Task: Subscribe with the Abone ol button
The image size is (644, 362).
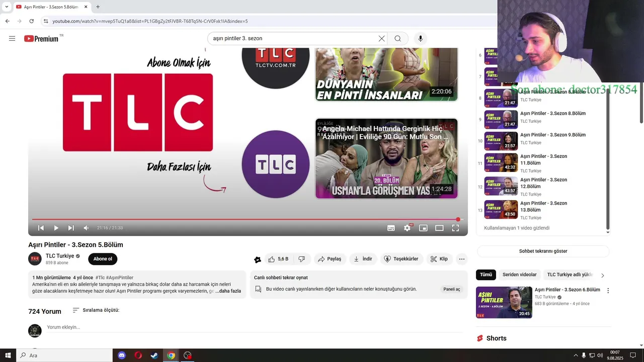Action: pyautogui.click(x=103, y=259)
